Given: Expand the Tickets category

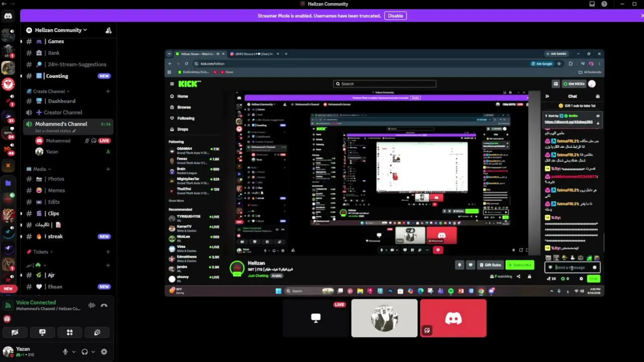Looking at the screenshot, I should click(40, 252).
